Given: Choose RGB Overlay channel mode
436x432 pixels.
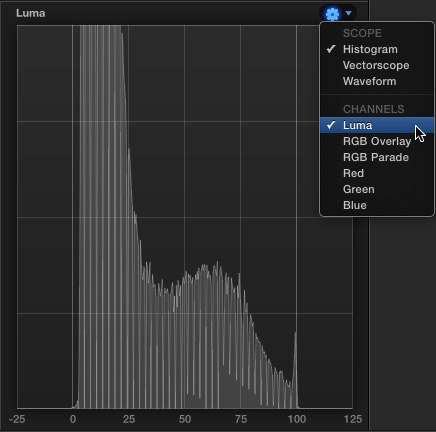Looking at the screenshot, I should (x=377, y=141).
